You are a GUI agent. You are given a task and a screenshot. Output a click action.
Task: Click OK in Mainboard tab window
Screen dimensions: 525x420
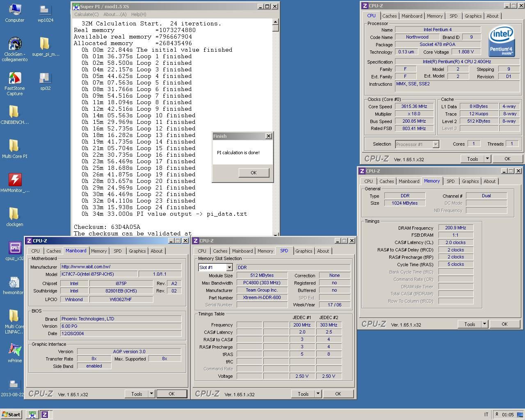click(171, 394)
